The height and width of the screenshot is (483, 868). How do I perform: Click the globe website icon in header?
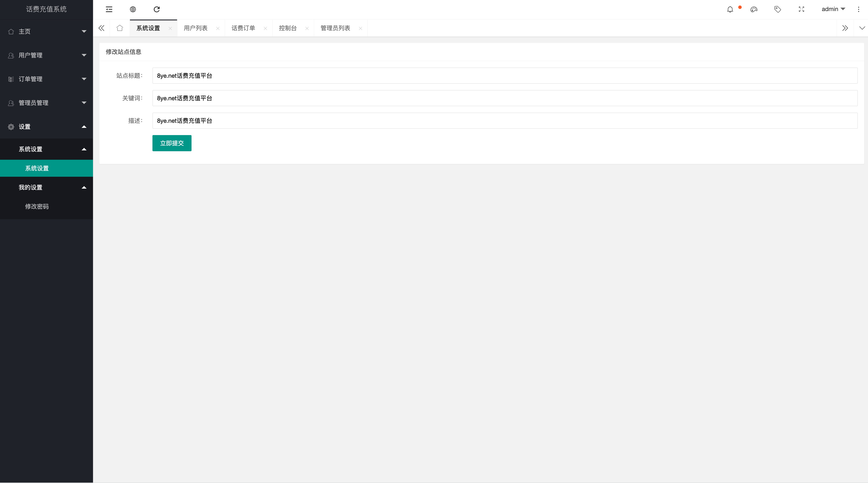(133, 9)
